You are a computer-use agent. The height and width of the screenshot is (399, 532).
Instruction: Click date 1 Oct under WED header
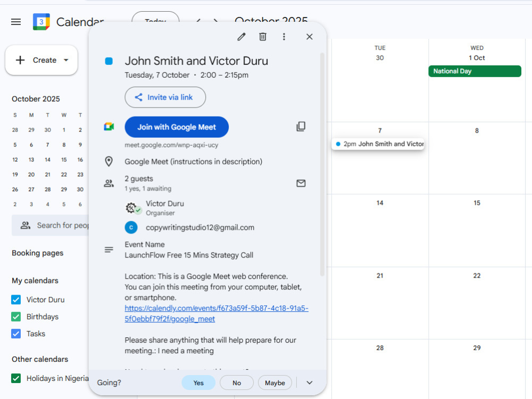477,58
